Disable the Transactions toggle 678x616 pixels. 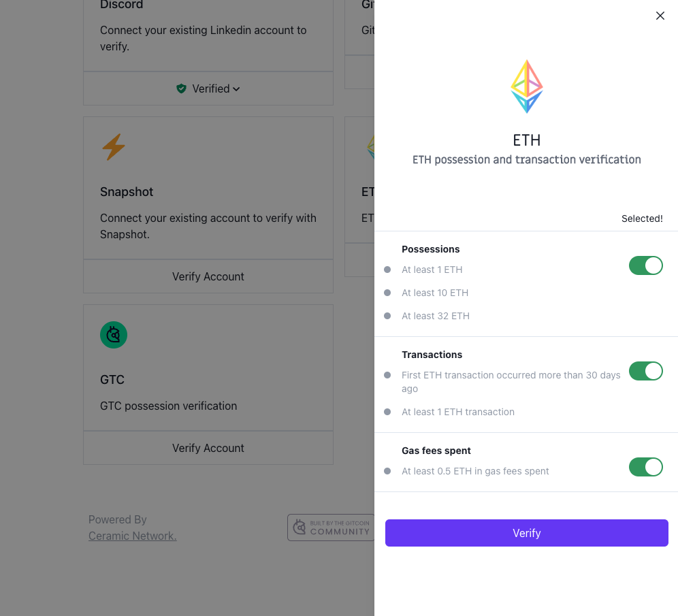point(645,371)
